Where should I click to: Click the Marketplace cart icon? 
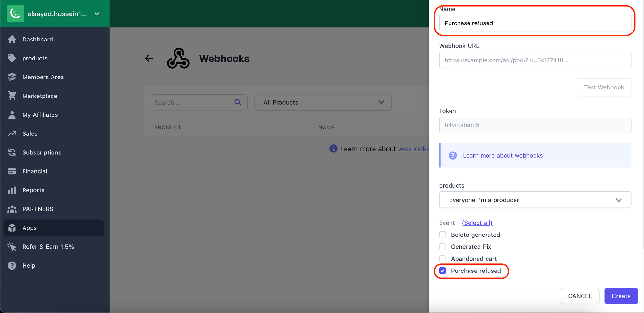(12, 96)
